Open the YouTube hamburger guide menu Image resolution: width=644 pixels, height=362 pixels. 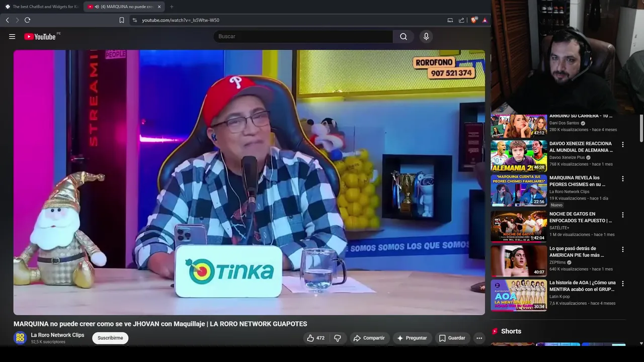12,37
